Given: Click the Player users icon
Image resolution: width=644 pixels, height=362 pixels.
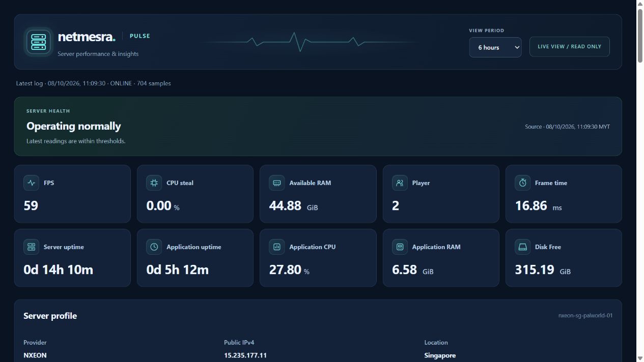Looking at the screenshot, I should tap(400, 183).
